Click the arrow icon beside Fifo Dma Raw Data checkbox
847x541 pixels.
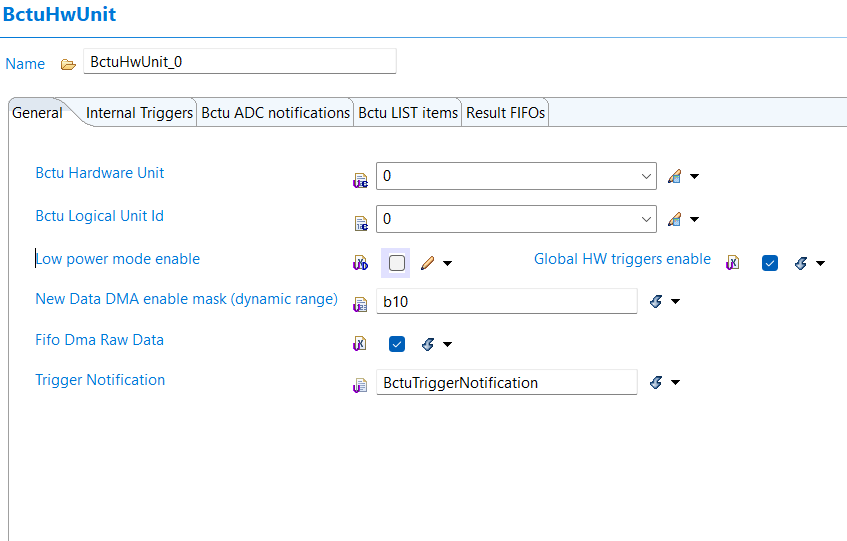[428, 344]
